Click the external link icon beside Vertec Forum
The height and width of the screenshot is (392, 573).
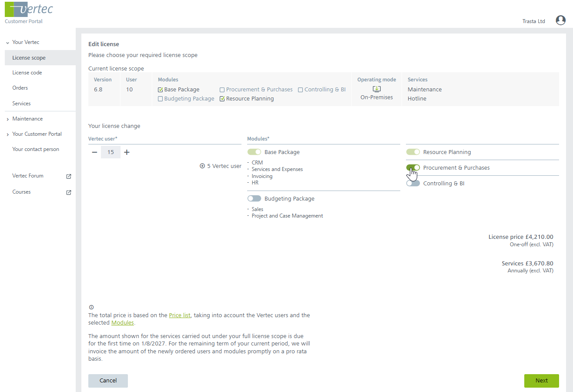pyautogui.click(x=68, y=176)
